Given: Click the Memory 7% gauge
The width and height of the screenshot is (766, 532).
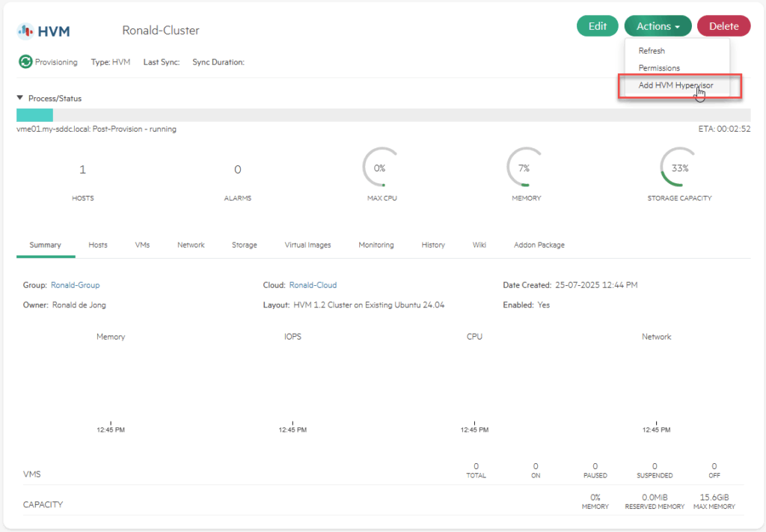Looking at the screenshot, I should 524,168.
